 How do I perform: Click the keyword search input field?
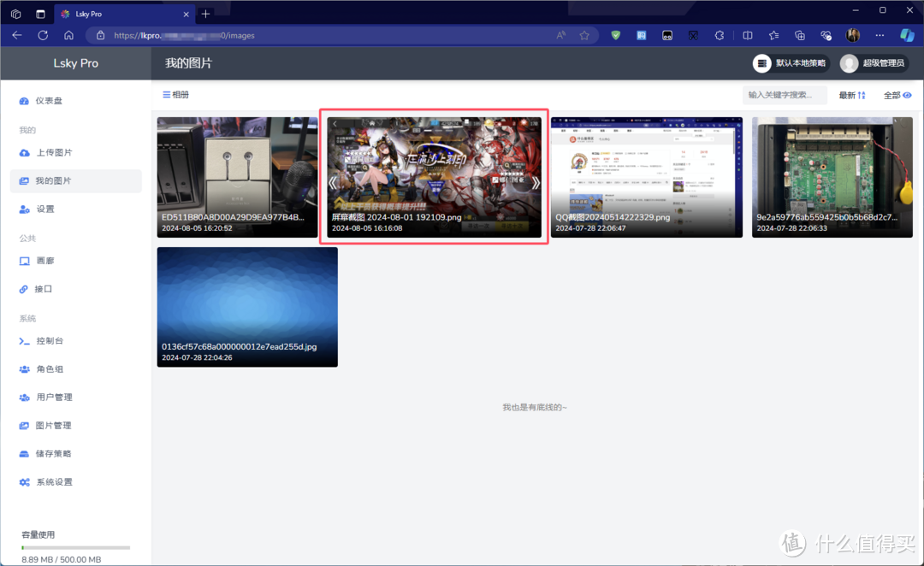[785, 95]
